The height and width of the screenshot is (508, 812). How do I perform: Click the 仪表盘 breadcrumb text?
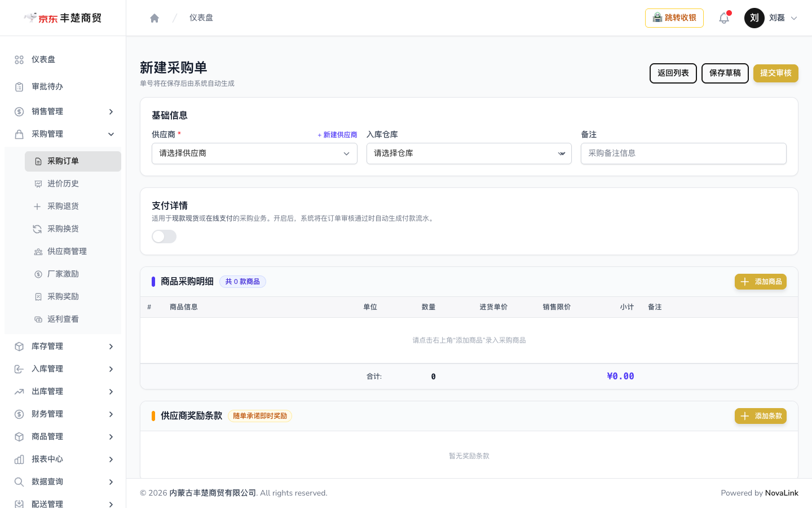[x=201, y=18]
